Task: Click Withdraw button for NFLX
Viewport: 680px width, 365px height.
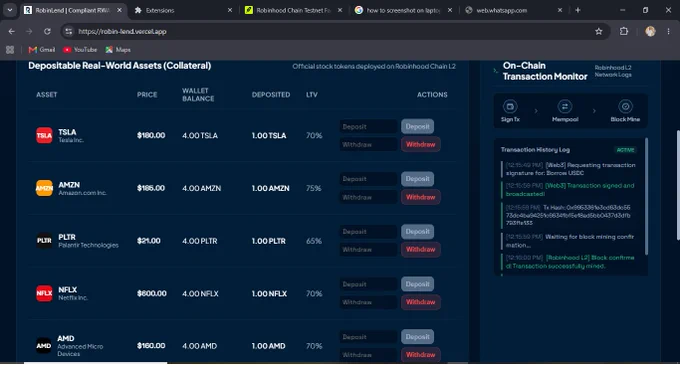Action: click(420, 302)
